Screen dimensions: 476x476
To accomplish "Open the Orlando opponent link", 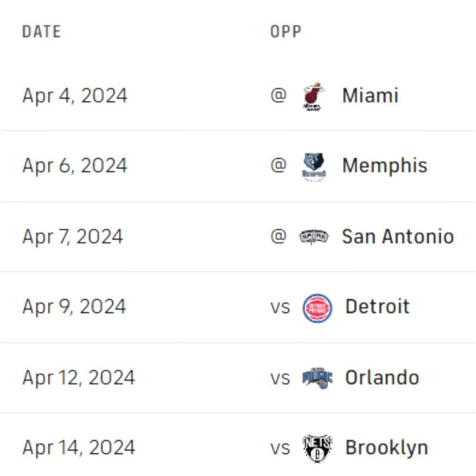I will [x=382, y=378].
